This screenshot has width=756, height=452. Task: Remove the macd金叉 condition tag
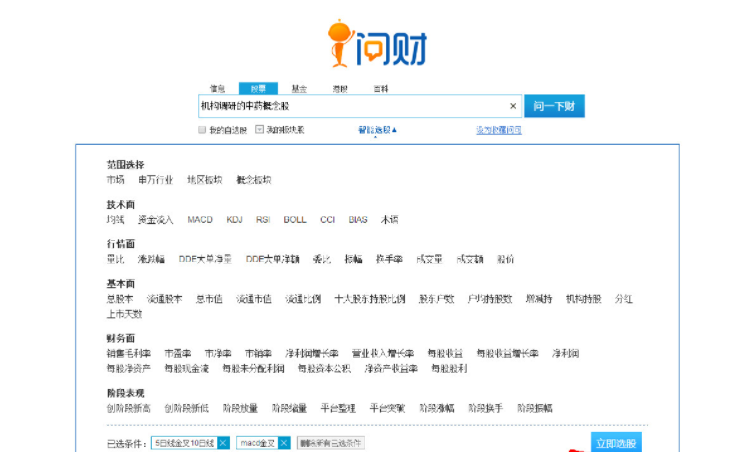(284, 443)
